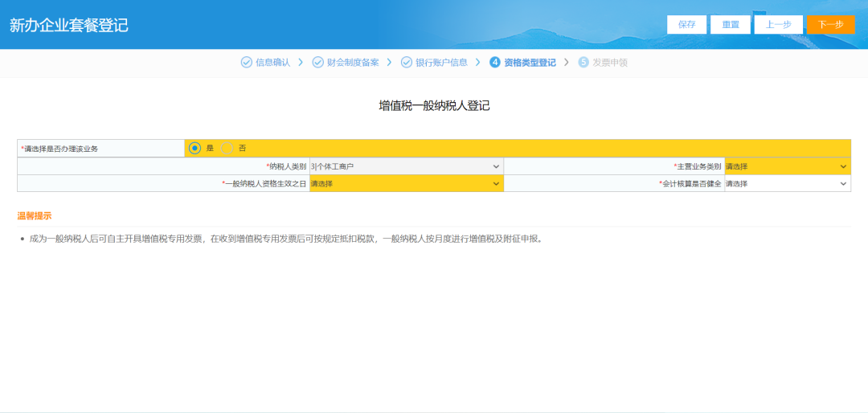Click the chevron after 银行账户信息

click(477, 63)
